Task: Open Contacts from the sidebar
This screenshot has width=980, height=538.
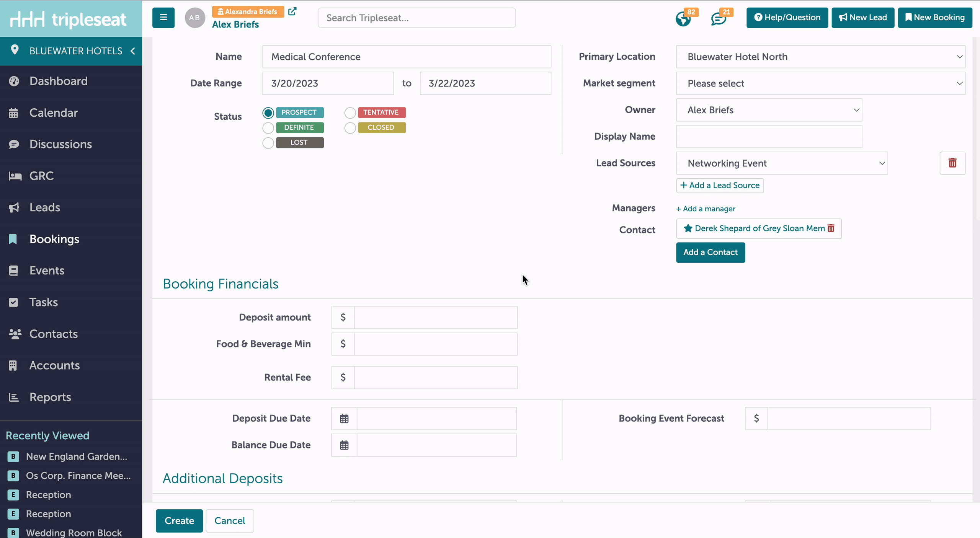Action: (x=54, y=334)
